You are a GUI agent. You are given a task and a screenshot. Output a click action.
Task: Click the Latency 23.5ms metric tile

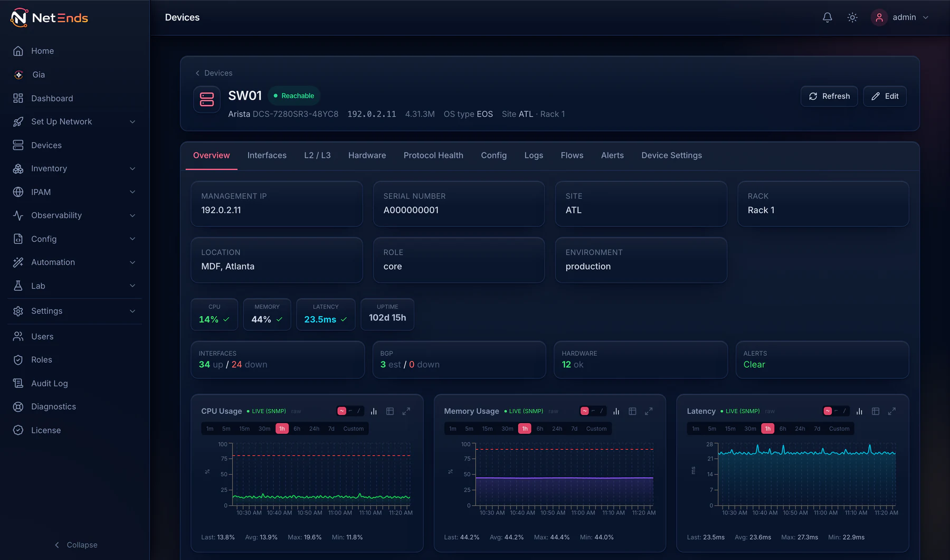click(326, 315)
